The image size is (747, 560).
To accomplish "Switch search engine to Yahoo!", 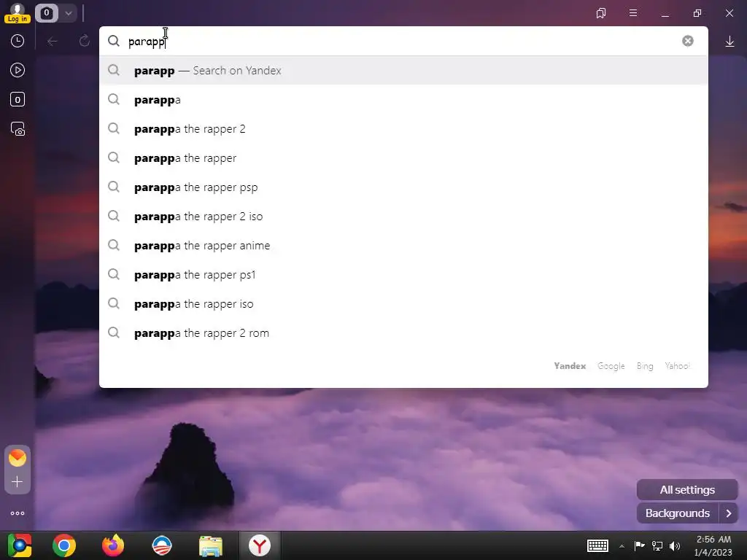I will (x=677, y=366).
